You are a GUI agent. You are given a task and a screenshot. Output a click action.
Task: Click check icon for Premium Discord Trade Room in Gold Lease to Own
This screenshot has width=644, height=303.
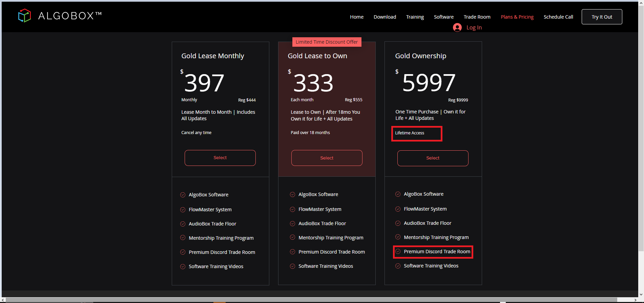tap(293, 252)
